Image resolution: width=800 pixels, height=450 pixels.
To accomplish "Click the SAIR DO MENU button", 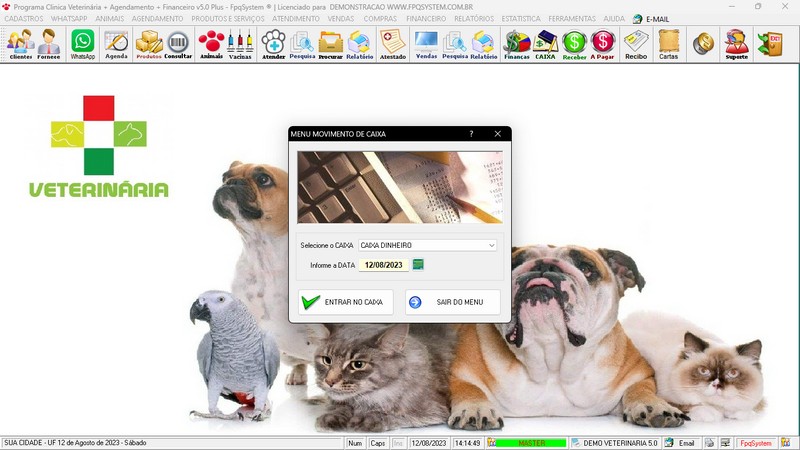I will coord(453,302).
